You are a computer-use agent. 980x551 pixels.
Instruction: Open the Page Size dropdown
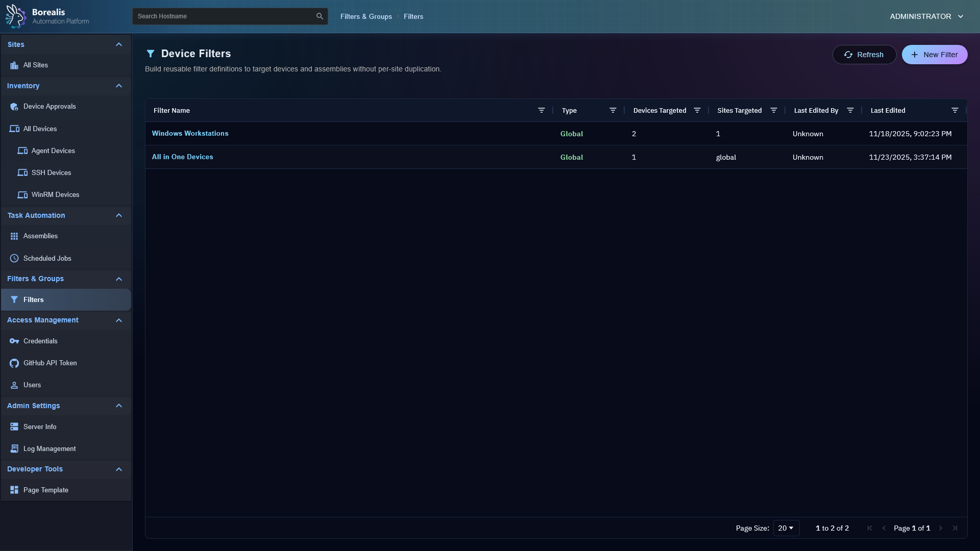click(786, 528)
